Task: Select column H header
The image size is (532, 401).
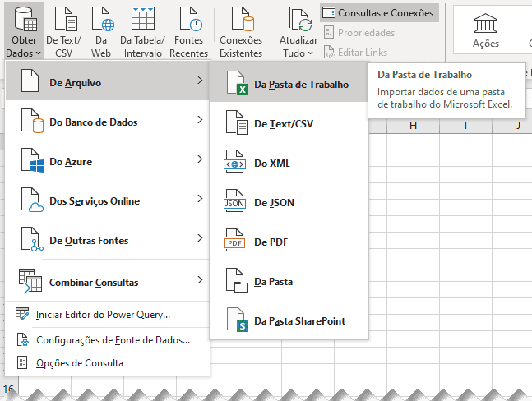Action: pos(413,126)
